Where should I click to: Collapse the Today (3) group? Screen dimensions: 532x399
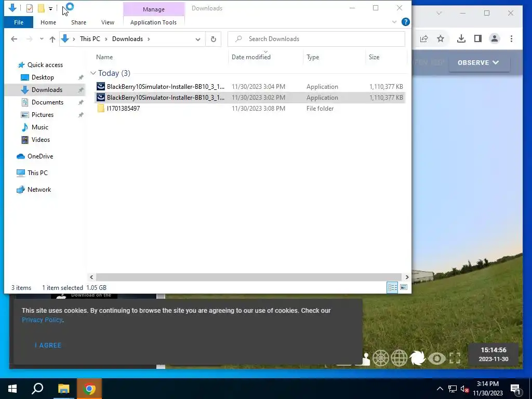tap(93, 73)
